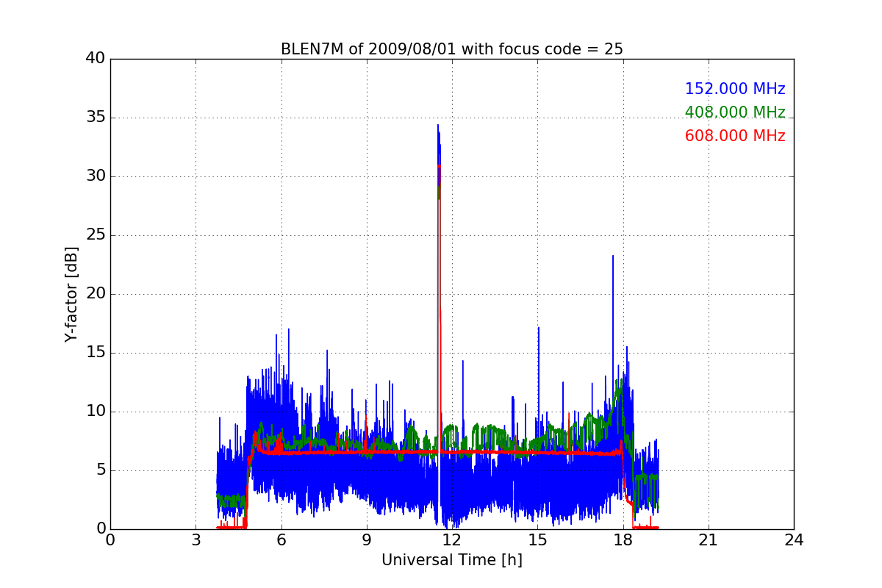882x588 pixels.
Task: Click the y-axis tick label 10
Action: coord(96,412)
